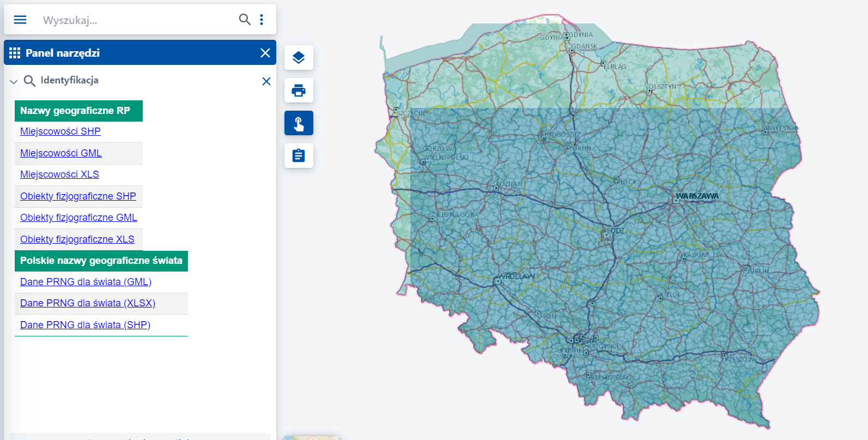Open Dane PRNG dla świata (XLSX)
This screenshot has width=868, height=440.
point(88,303)
